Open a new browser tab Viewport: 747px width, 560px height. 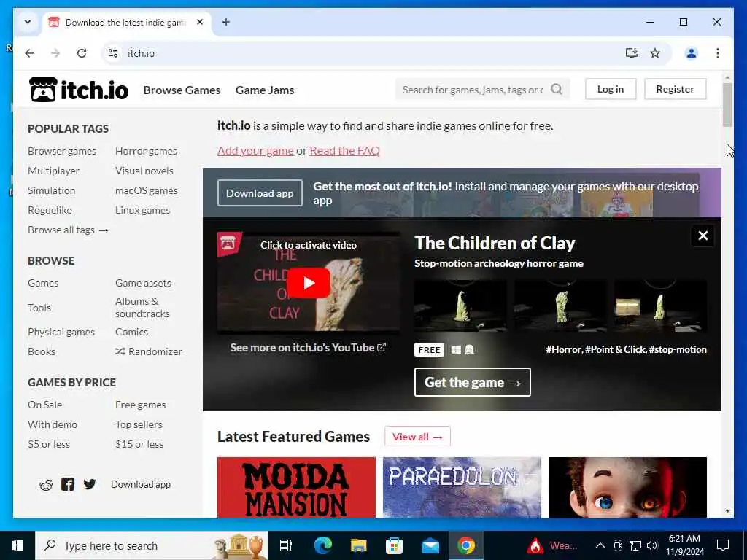tap(226, 22)
